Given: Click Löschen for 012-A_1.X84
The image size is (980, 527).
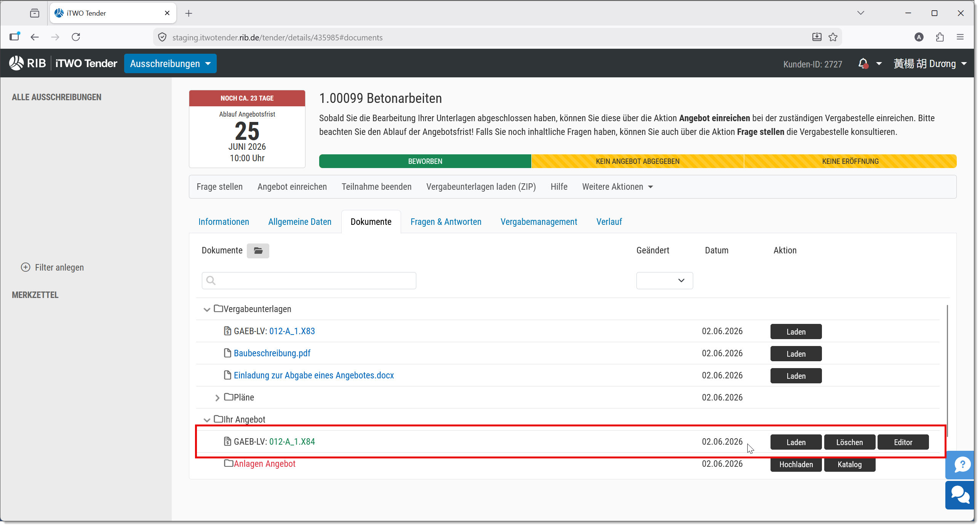Looking at the screenshot, I should [x=850, y=442].
